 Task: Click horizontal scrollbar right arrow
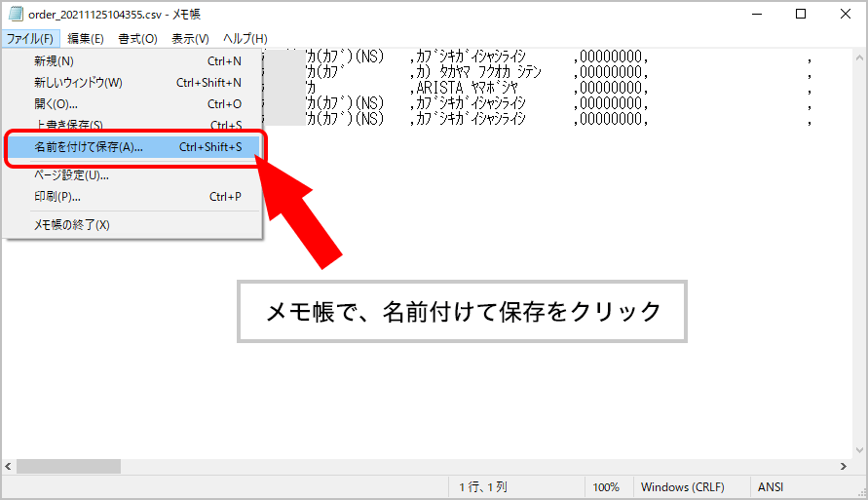[844, 466]
